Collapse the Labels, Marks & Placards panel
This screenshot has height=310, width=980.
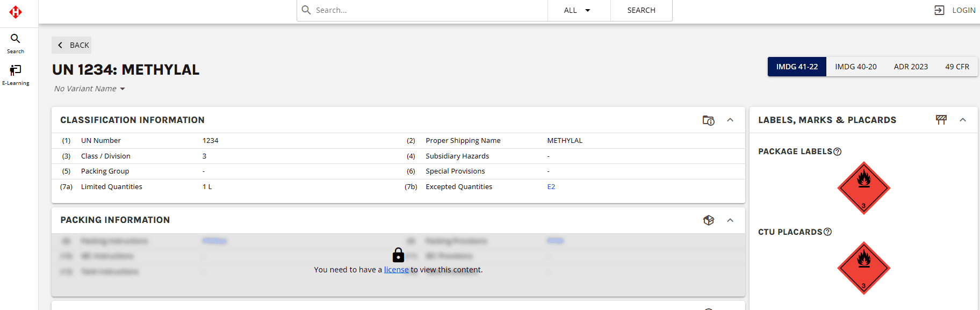click(963, 120)
